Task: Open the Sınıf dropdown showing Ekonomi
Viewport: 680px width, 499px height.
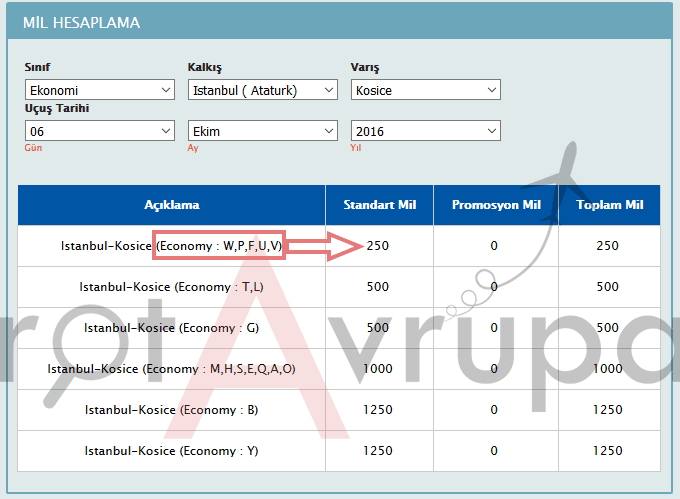Action: pos(99,90)
